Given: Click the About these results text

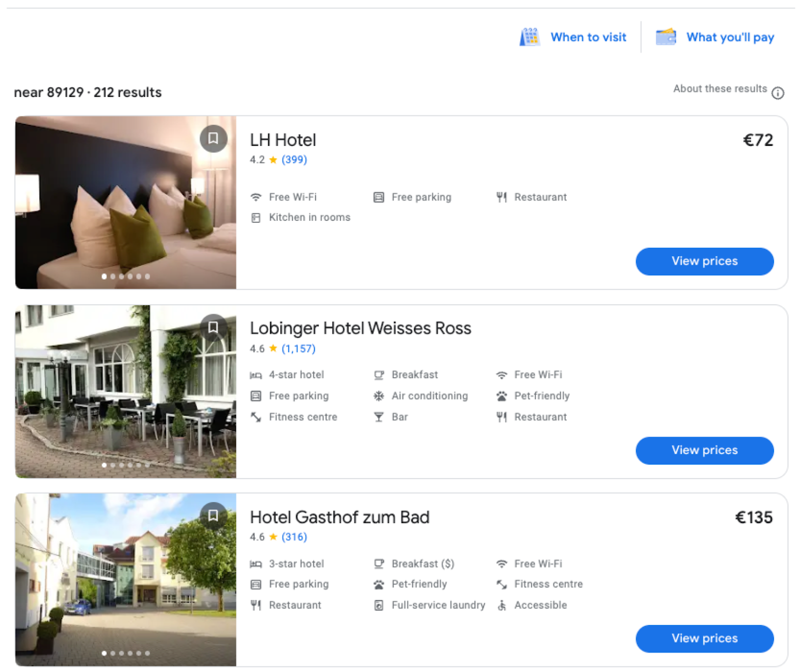Looking at the screenshot, I should coord(720,88).
